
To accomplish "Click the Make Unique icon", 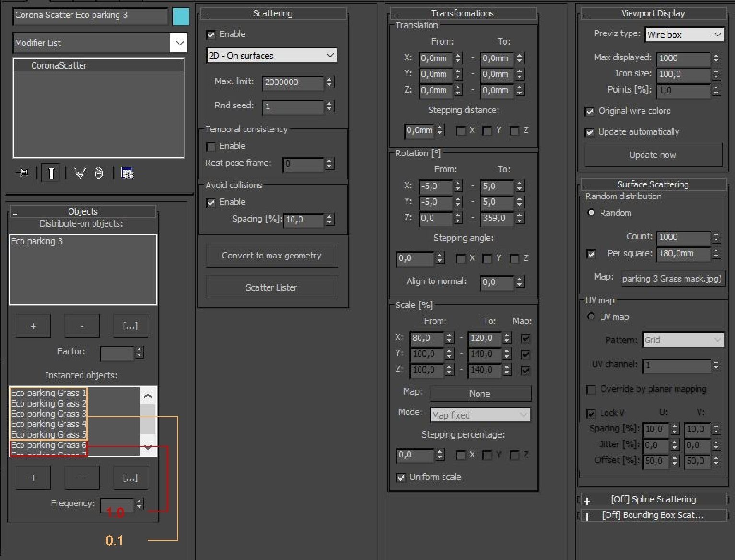I will [x=80, y=173].
